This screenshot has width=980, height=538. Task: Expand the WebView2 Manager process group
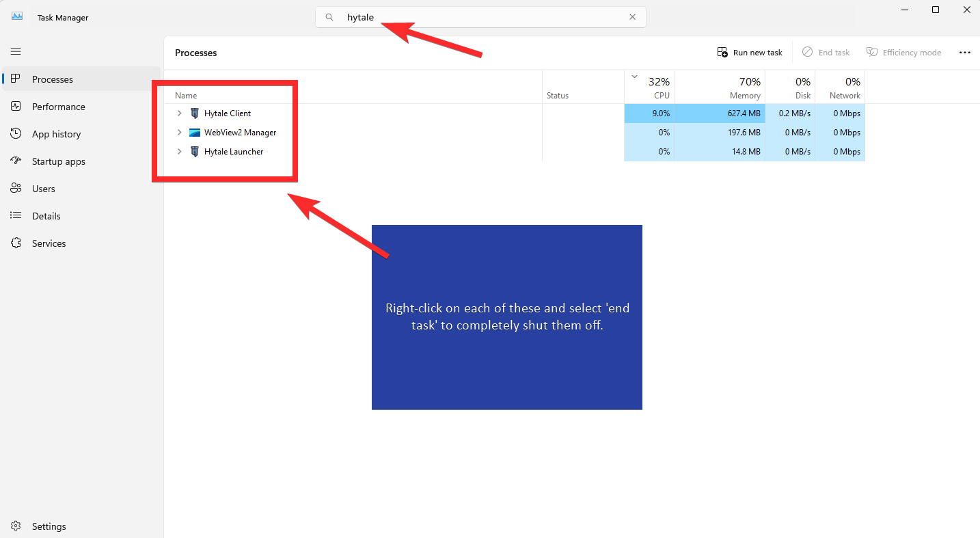(180, 133)
